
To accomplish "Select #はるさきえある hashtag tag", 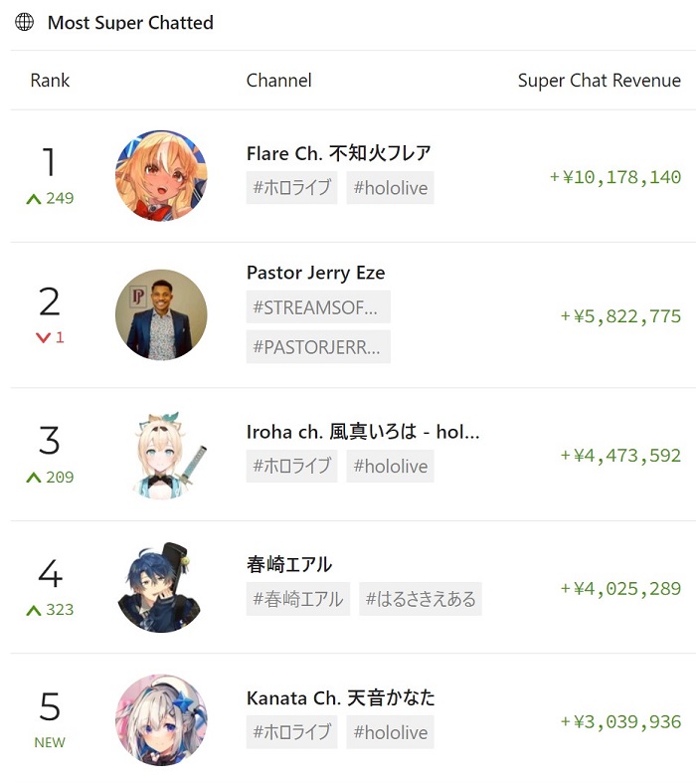I will [421, 599].
